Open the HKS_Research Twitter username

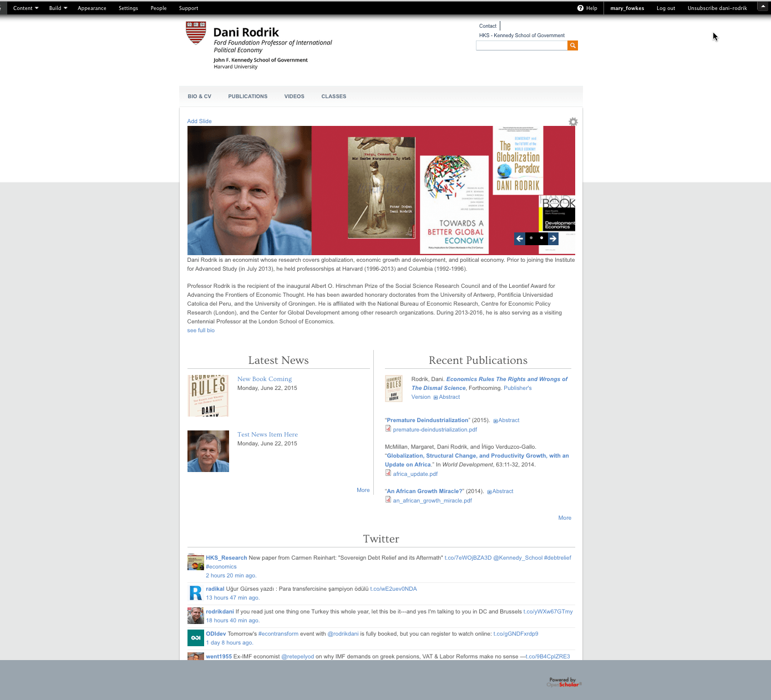226,558
